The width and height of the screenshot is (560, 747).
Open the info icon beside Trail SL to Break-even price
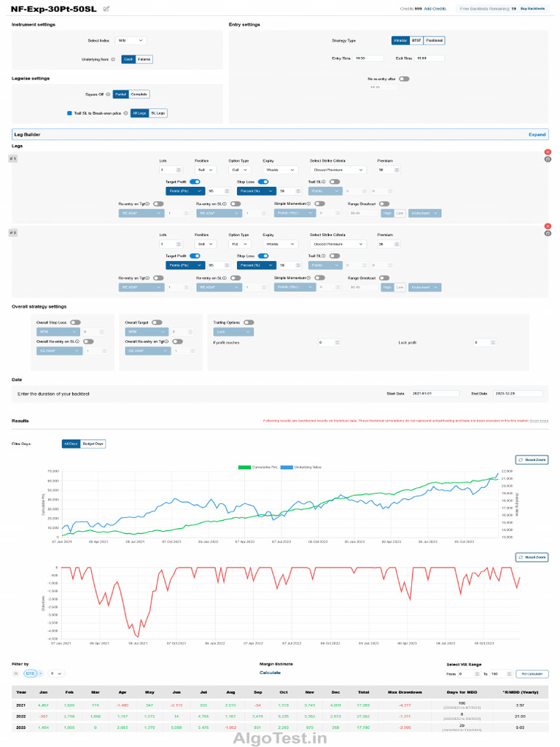(125, 113)
